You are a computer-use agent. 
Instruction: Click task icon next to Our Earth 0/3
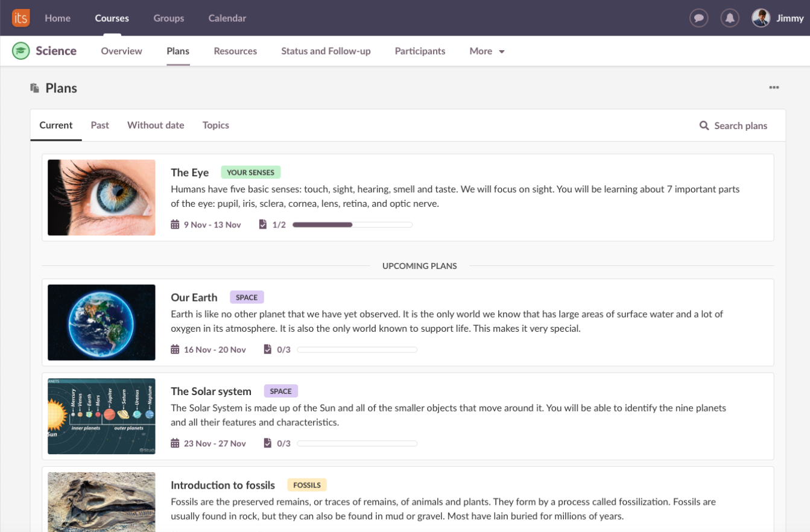[267, 349]
